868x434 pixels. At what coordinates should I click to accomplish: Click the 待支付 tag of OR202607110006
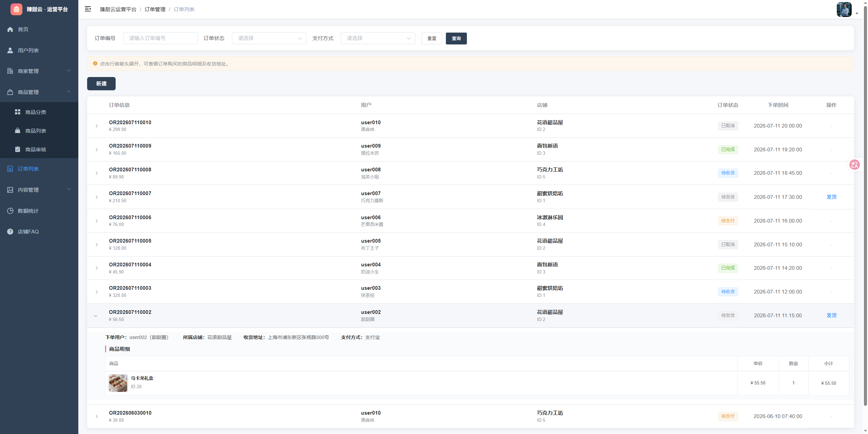728,221
